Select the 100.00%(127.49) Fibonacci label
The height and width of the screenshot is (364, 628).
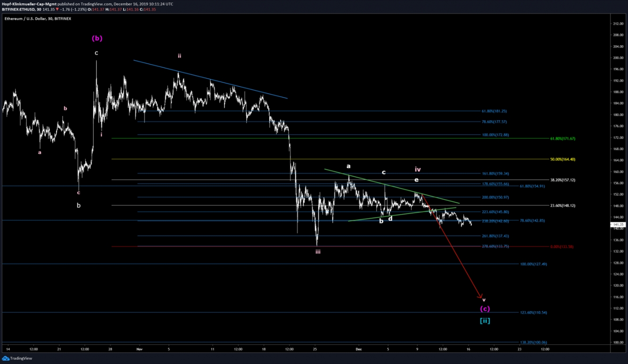[533, 264]
